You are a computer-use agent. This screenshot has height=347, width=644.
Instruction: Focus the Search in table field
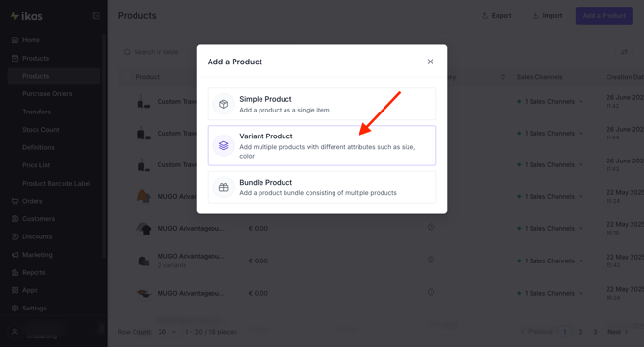point(156,52)
